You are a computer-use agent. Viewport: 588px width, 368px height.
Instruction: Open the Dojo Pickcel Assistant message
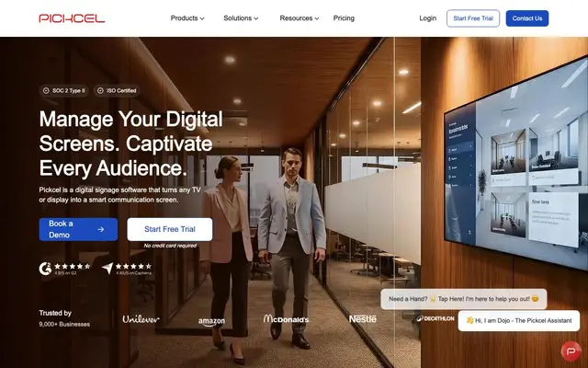click(x=518, y=320)
